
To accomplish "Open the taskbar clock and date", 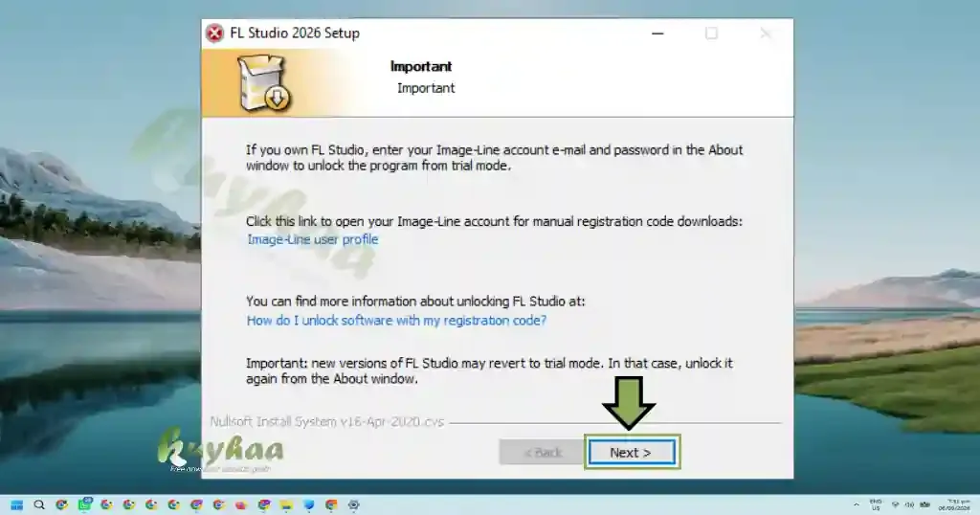I will [x=954, y=505].
